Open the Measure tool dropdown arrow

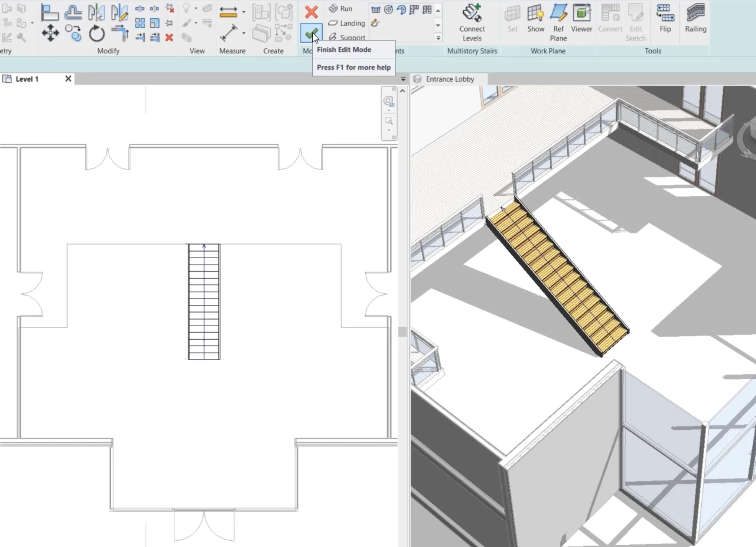point(244,33)
